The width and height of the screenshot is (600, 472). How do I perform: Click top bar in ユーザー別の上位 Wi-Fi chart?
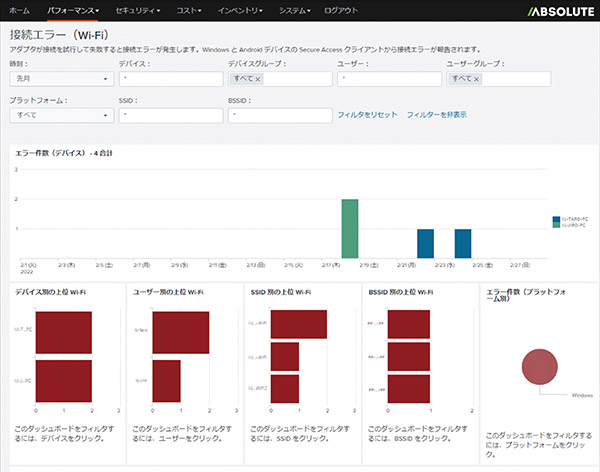pyautogui.click(x=180, y=332)
